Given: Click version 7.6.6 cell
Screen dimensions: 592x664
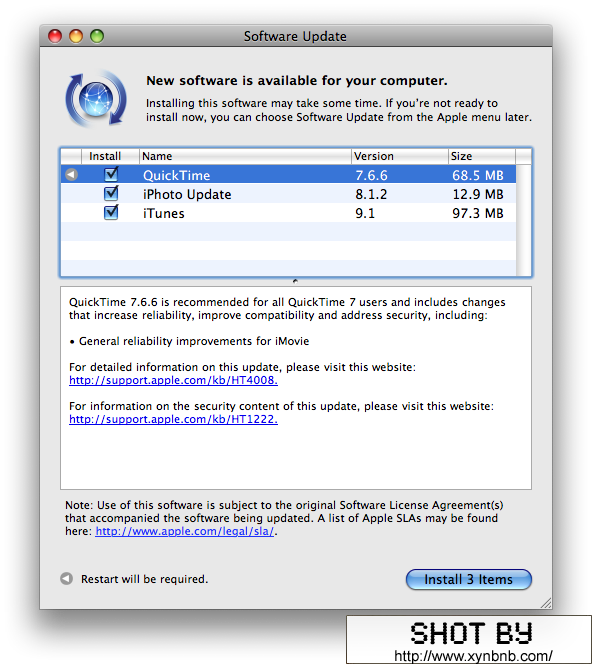Looking at the screenshot, I should (x=371, y=175).
